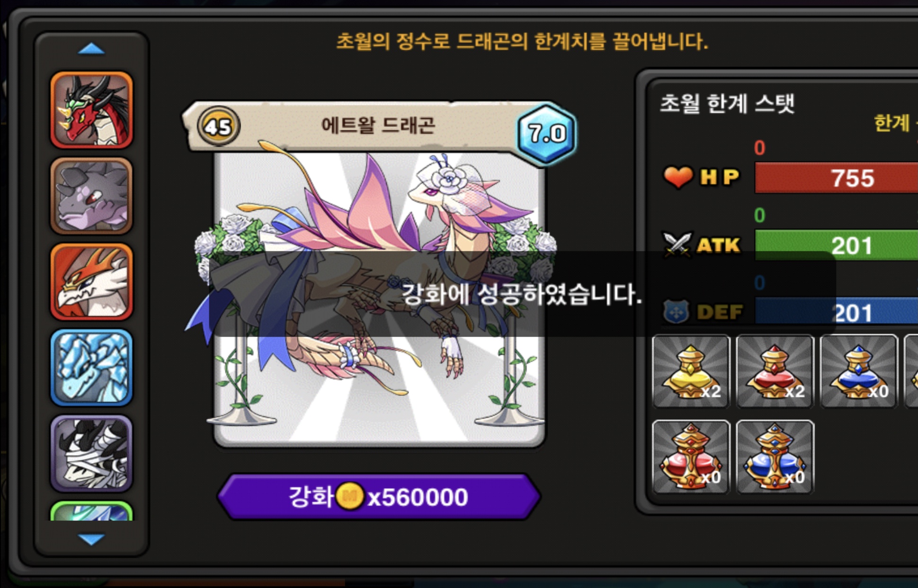Select the red horned dragon portrait
The image size is (918, 588).
(91, 110)
